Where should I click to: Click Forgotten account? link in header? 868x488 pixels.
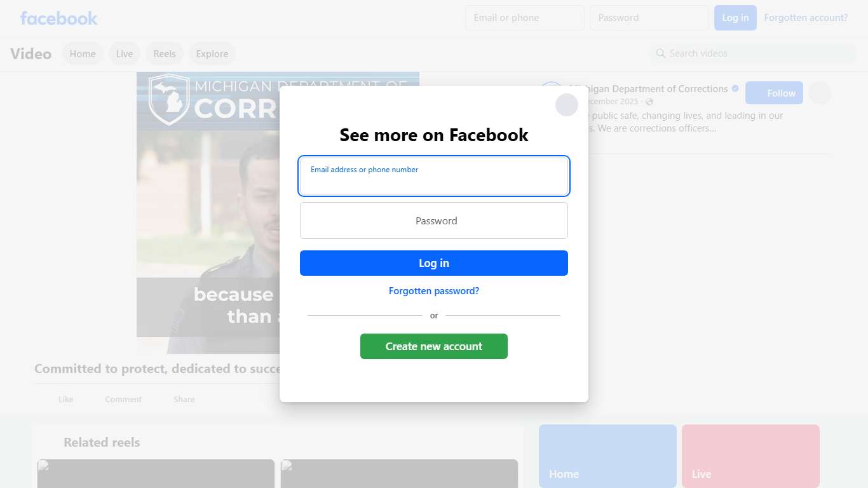(x=806, y=18)
